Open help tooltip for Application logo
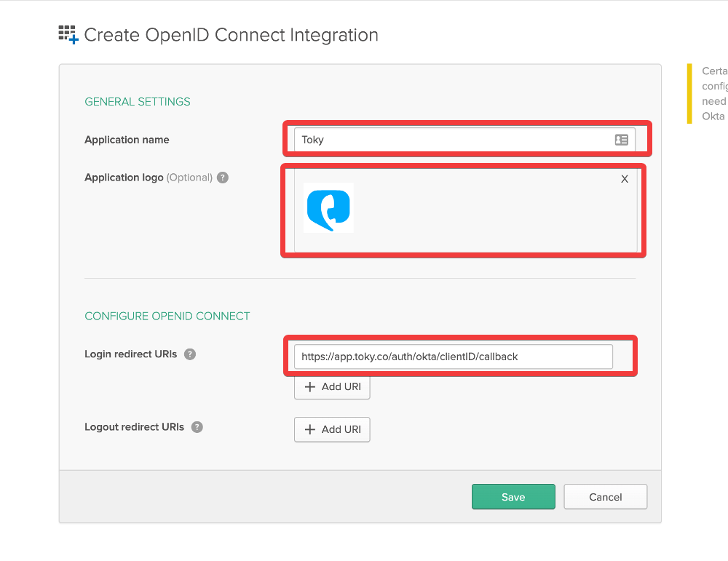Image resolution: width=728 pixels, height=561 pixels. tap(223, 178)
